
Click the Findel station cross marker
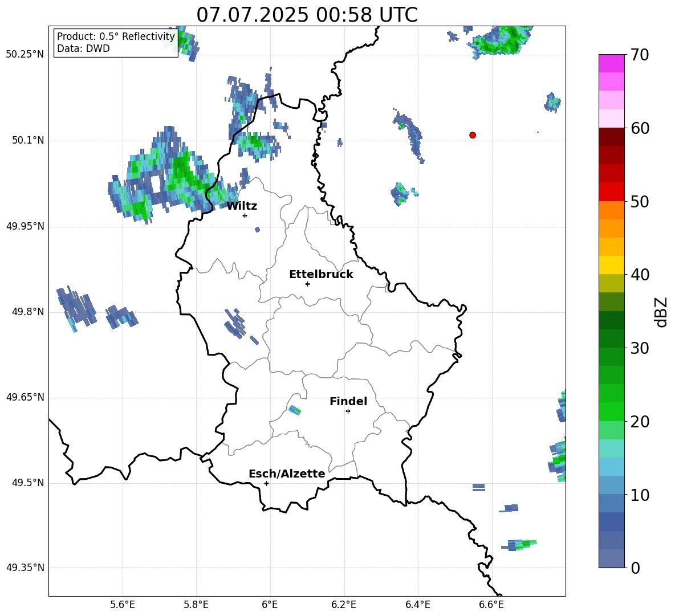[x=348, y=411]
